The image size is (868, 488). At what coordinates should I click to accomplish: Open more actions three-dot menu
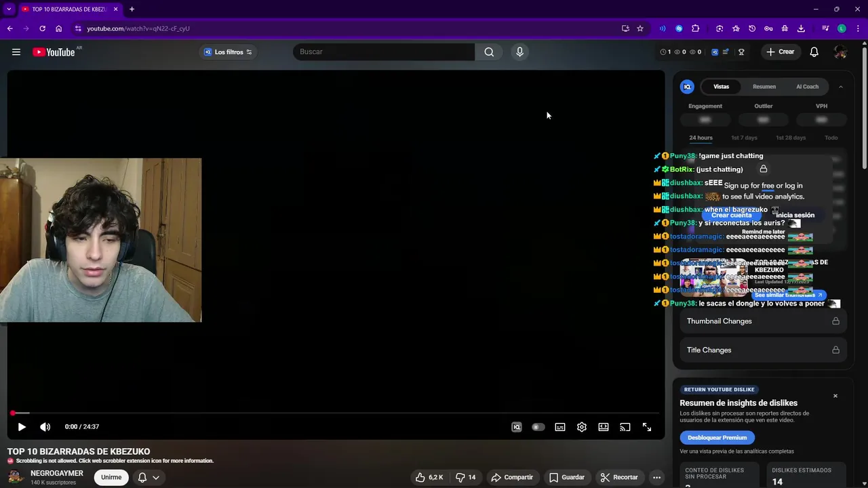(656, 477)
